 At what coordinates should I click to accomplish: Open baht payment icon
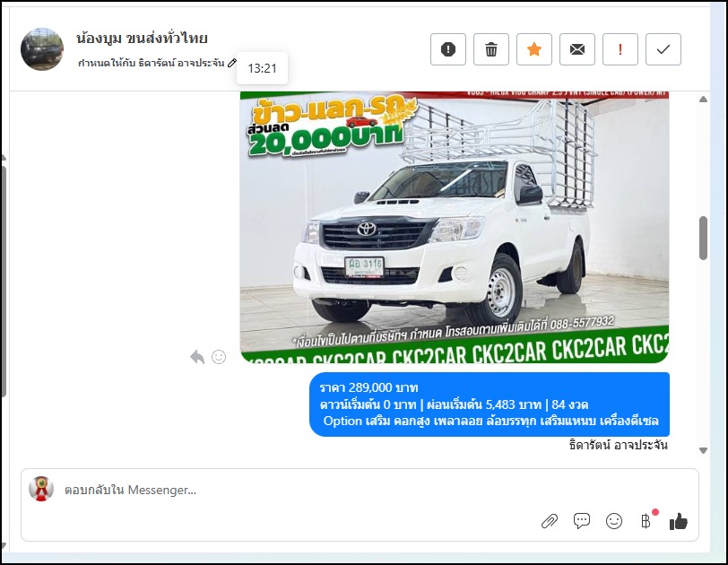tap(646, 521)
